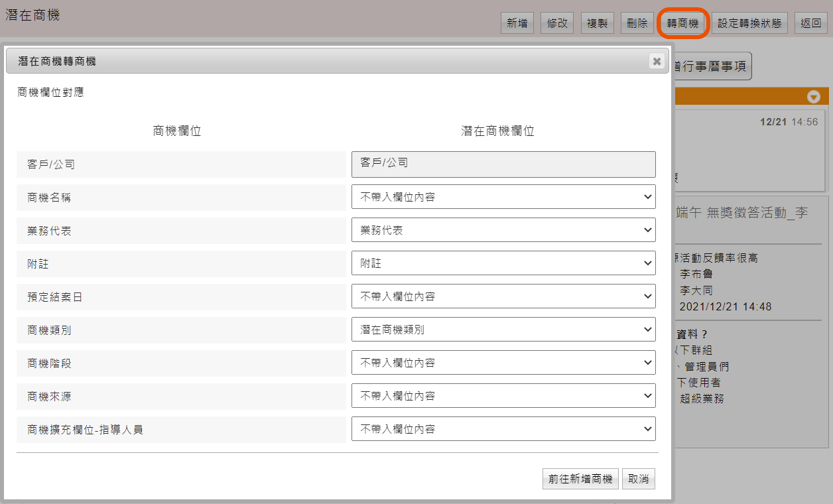Click the 商機名稱 row label
The height and width of the screenshot is (504, 833).
click(x=49, y=198)
